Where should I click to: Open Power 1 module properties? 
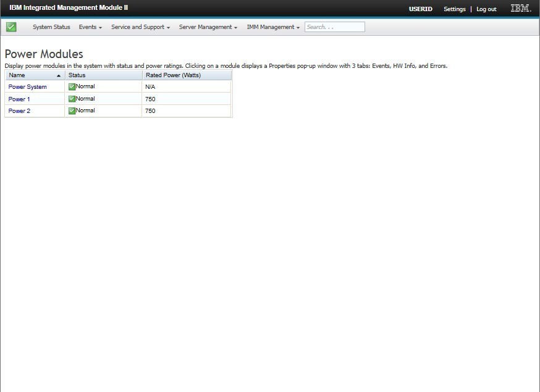point(19,99)
